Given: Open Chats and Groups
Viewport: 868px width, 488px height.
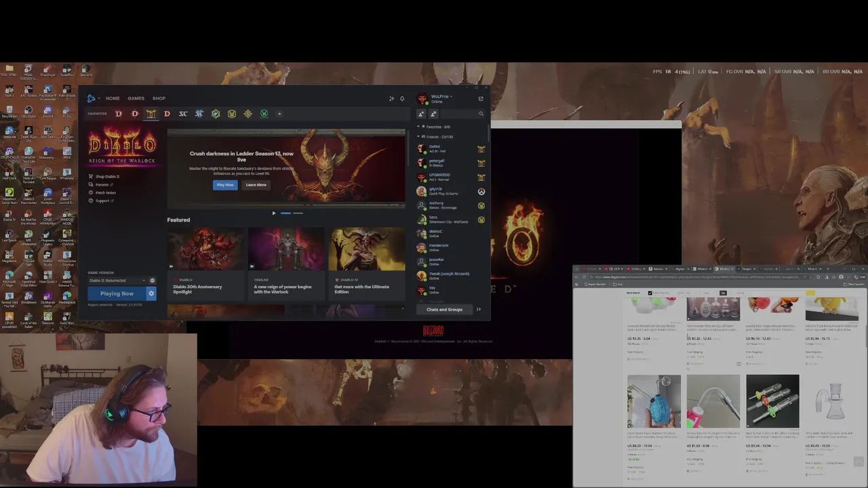Looking at the screenshot, I should pos(444,310).
